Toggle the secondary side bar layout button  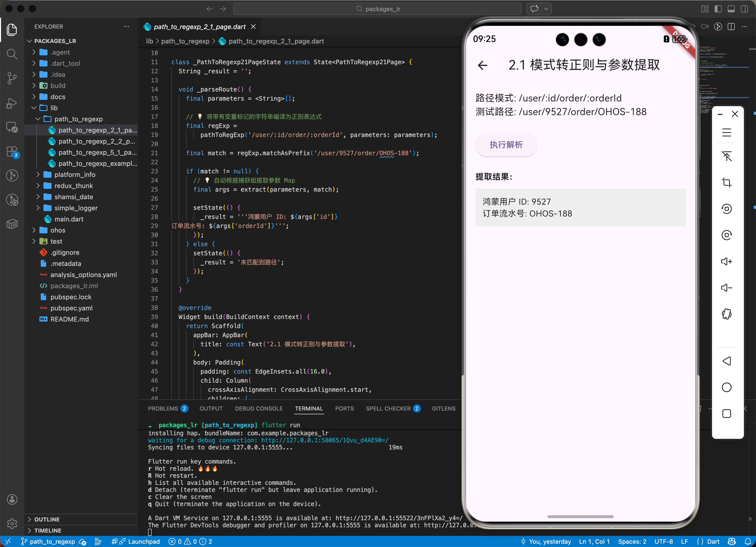744,9
